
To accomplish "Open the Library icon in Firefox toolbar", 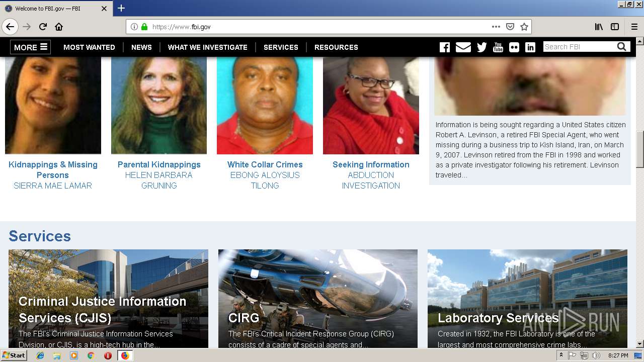I will click(599, 27).
